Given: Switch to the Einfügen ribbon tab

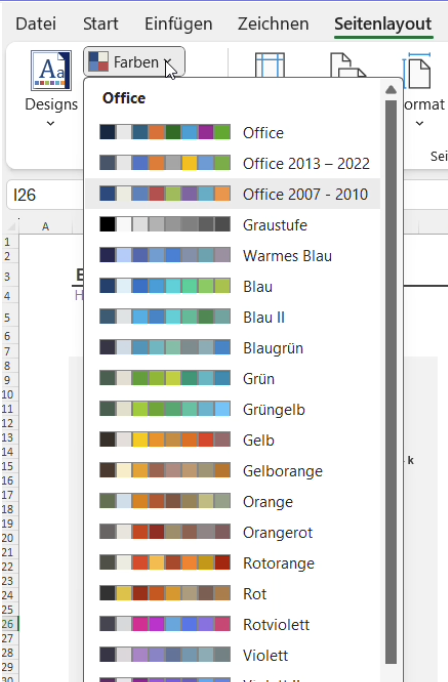Looking at the screenshot, I should coord(178,23).
